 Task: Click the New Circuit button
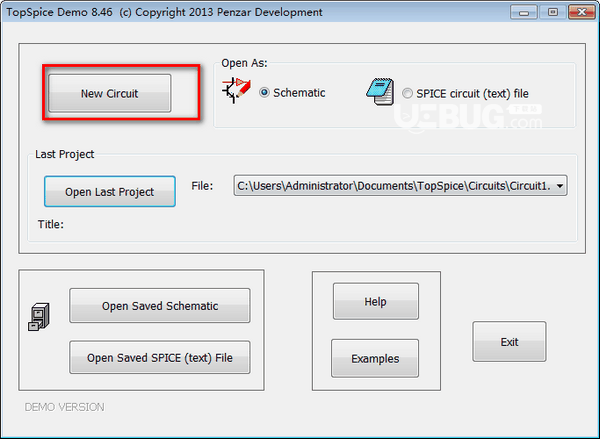point(109,93)
